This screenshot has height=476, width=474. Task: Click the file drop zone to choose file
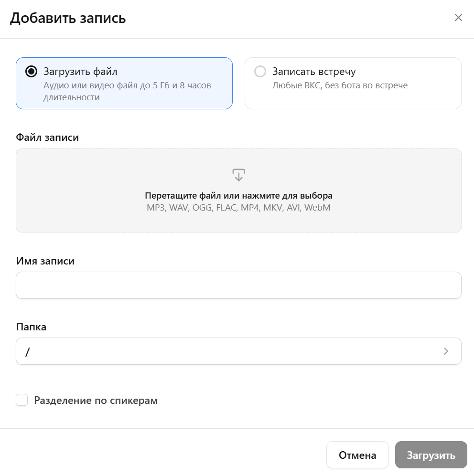tap(237, 190)
